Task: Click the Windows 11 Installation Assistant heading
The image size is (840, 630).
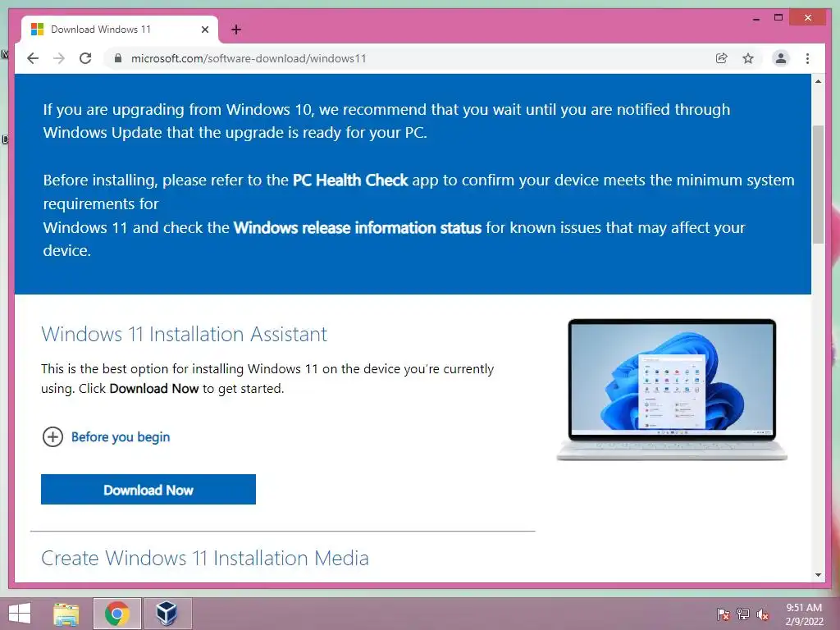Action: (x=184, y=334)
